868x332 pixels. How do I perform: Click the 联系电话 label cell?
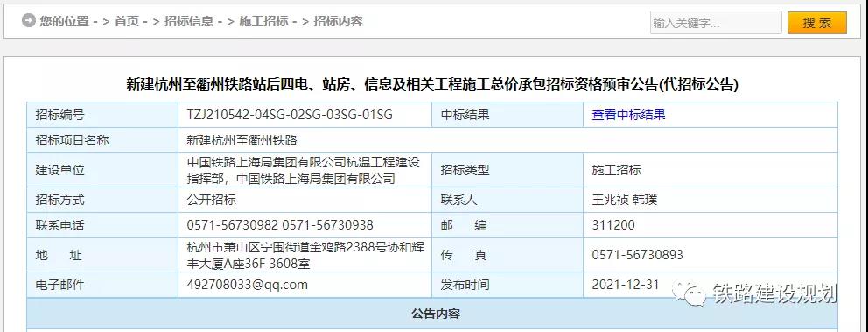(x=102, y=226)
